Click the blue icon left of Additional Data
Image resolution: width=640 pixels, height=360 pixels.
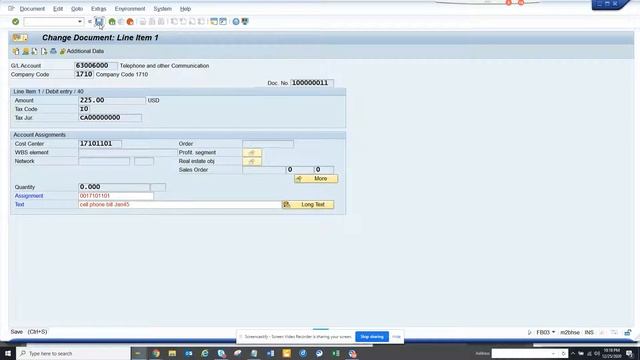[53, 51]
